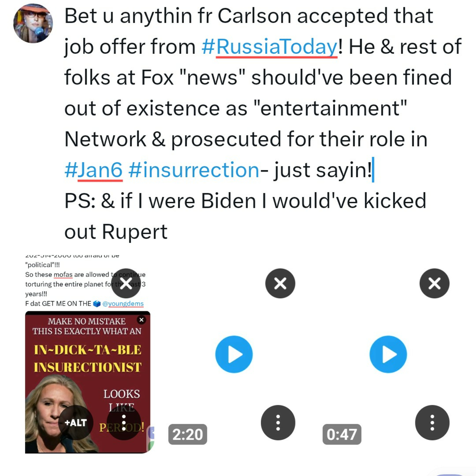The width and height of the screenshot is (476, 476).
Task: Remove the 0:47 video attachment
Action: [x=434, y=283]
